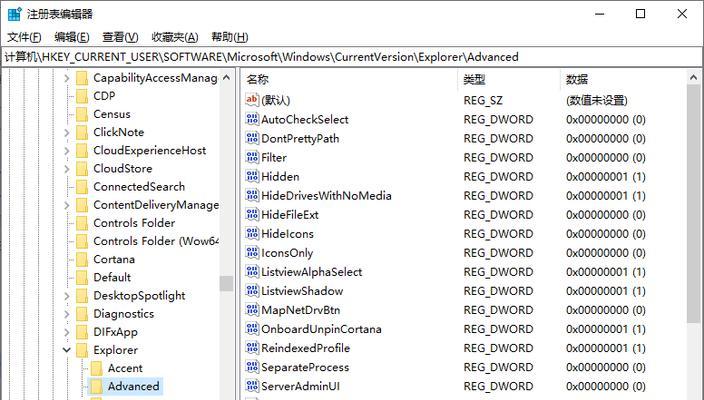Click the tree pane scrollbar thumb
This screenshot has height=400, width=704.
pyautogui.click(x=226, y=284)
